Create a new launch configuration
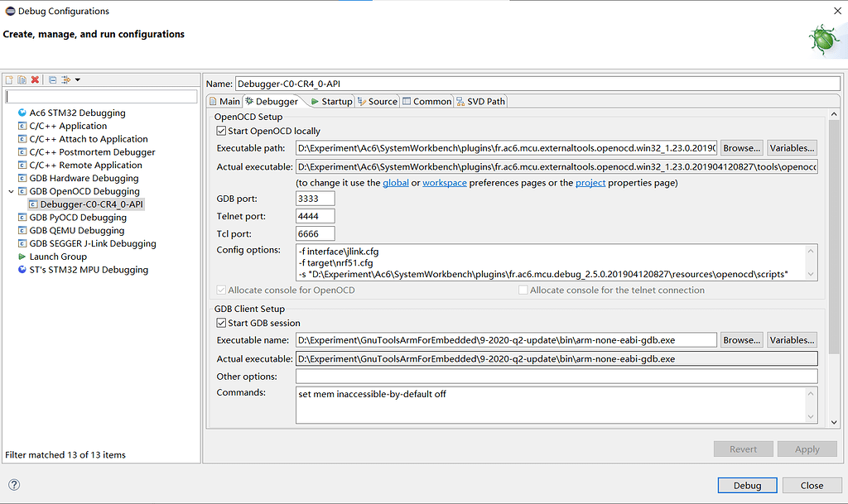848x504 pixels. 9,79
